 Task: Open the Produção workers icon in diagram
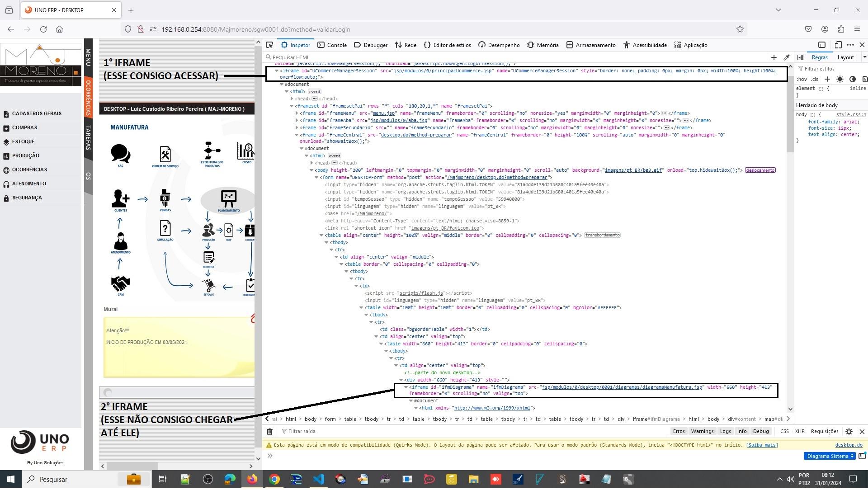[208, 230]
